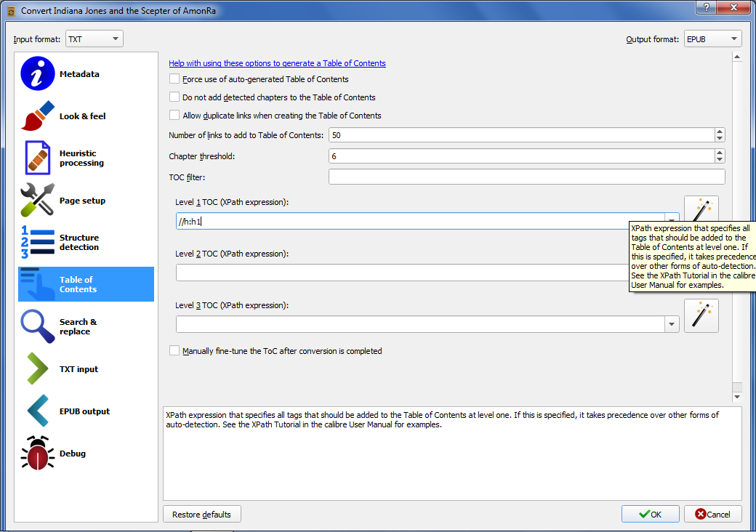The image size is (756, 532).
Task: Click the Search & replace magnifier icon
Action: (38, 326)
